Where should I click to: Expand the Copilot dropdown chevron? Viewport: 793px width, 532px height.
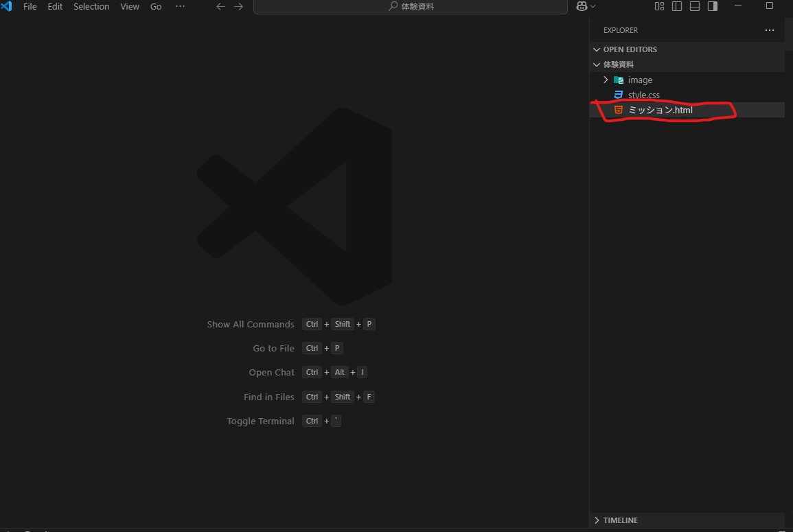pos(593,7)
